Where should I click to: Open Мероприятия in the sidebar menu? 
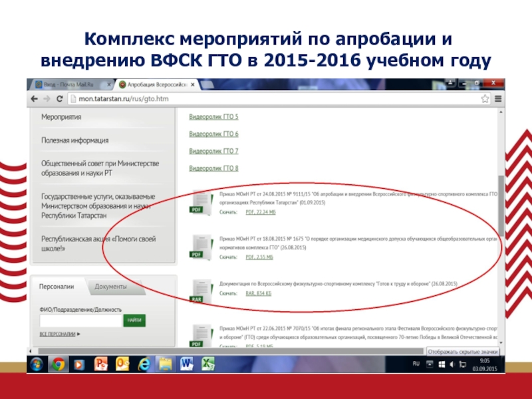pyautogui.click(x=61, y=116)
